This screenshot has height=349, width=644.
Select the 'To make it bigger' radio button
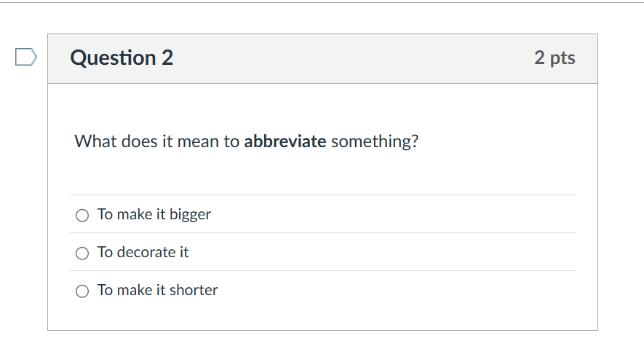coord(83,215)
